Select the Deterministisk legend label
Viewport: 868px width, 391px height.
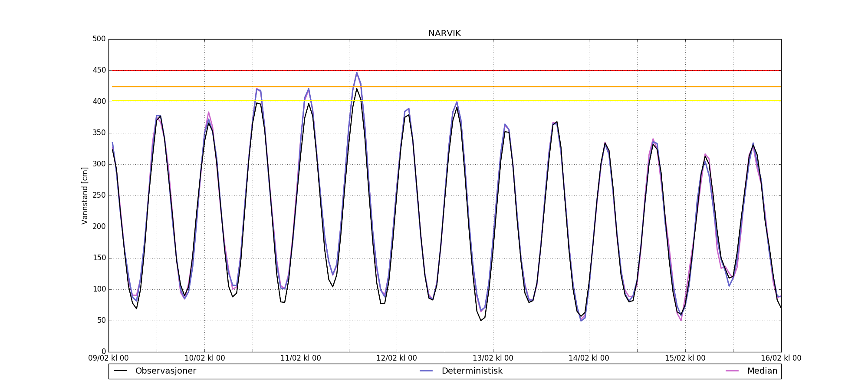point(472,371)
